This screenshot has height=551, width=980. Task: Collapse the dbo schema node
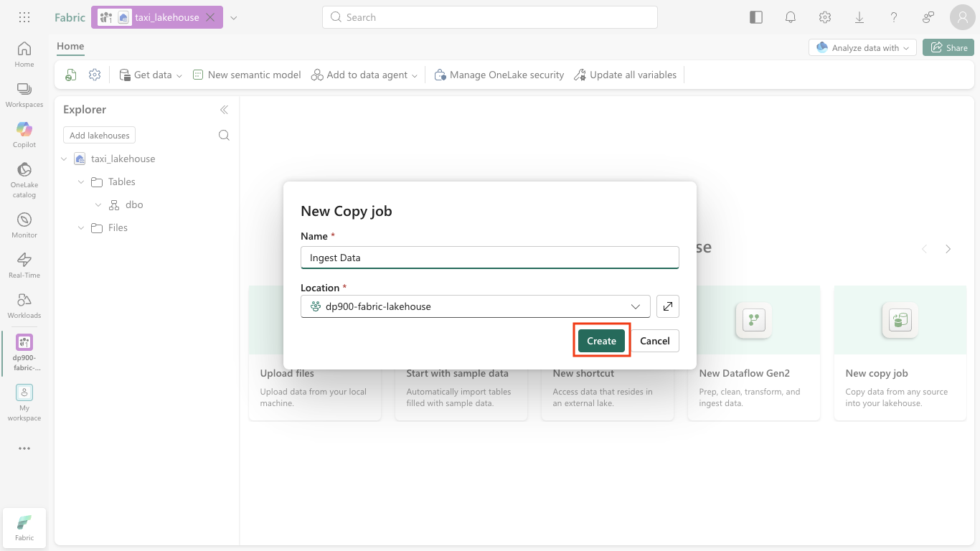coord(98,204)
